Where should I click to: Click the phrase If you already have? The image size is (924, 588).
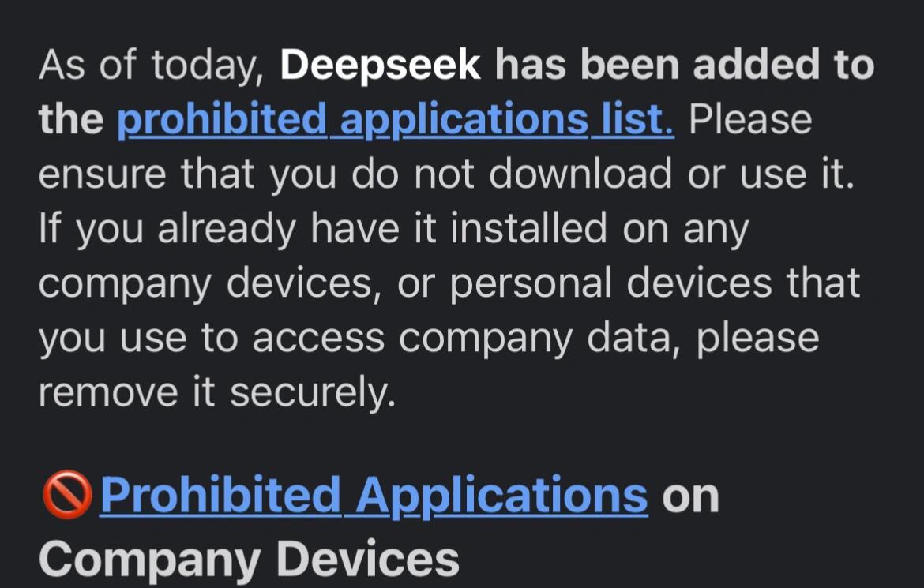[x=220, y=230]
